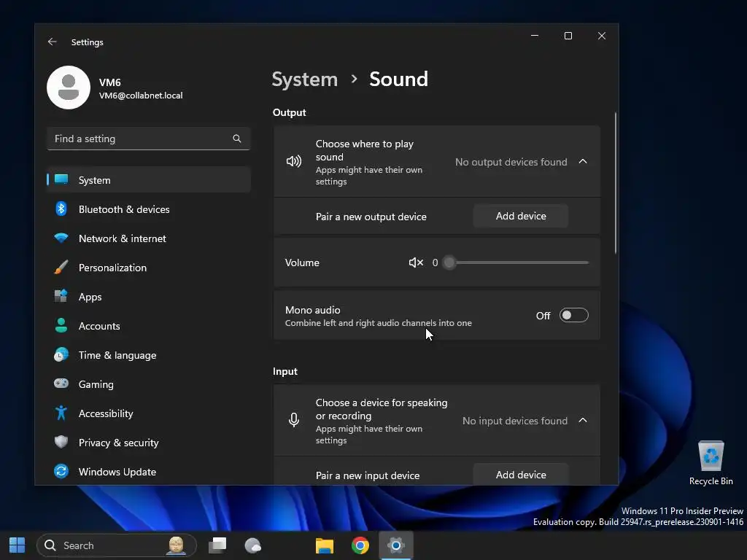Click Add device for output pairing
Image resolution: width=747 pixels, height=560 pixels.
pyautogui.click(x=521, y=216)
